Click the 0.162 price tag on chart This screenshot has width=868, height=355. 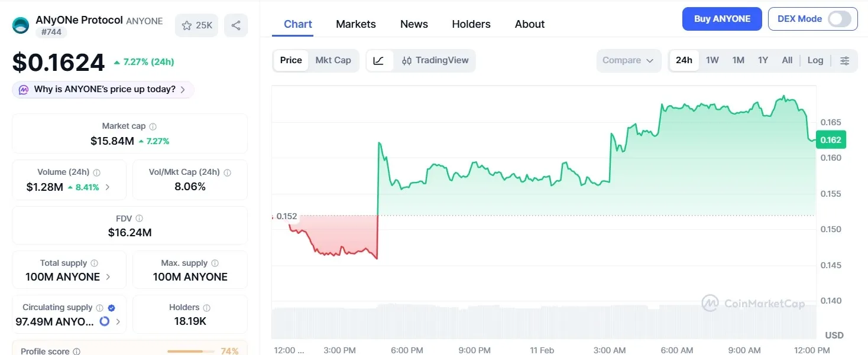pos(830,139)
